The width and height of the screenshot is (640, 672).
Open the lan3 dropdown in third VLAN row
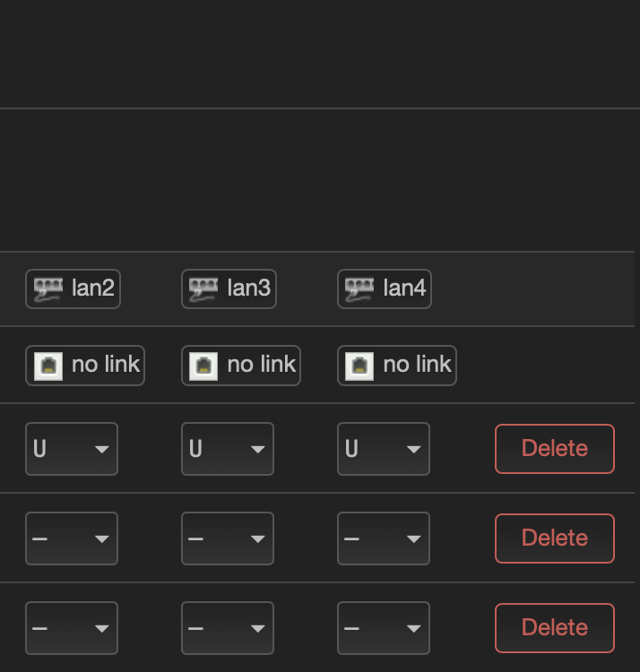point(228,628)
